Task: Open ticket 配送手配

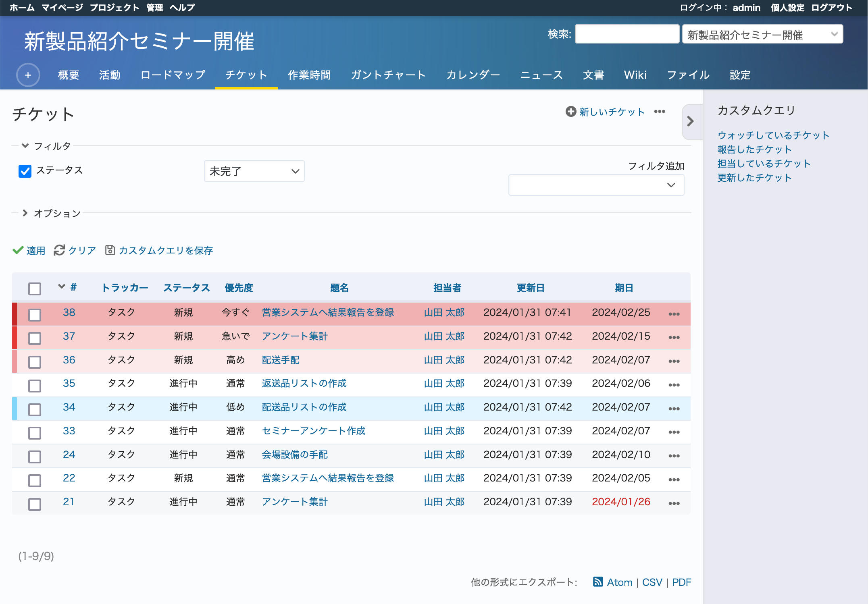Action: [281, 360]
